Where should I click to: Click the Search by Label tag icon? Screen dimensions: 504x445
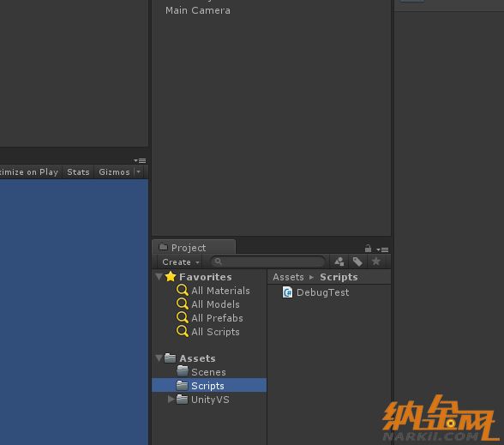click(357, 262)
